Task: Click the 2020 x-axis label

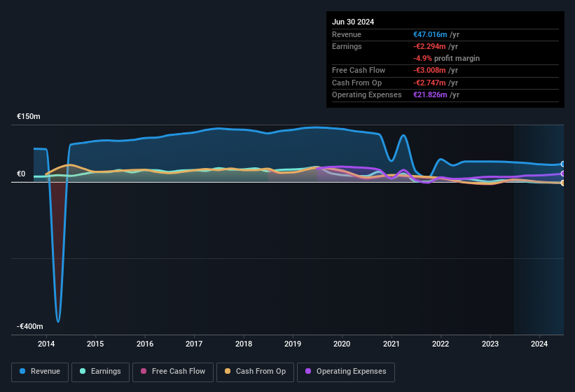Action: 342,344
